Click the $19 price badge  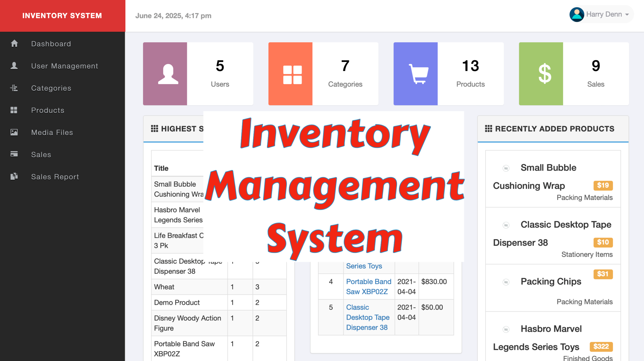click(x=603, y=185)
